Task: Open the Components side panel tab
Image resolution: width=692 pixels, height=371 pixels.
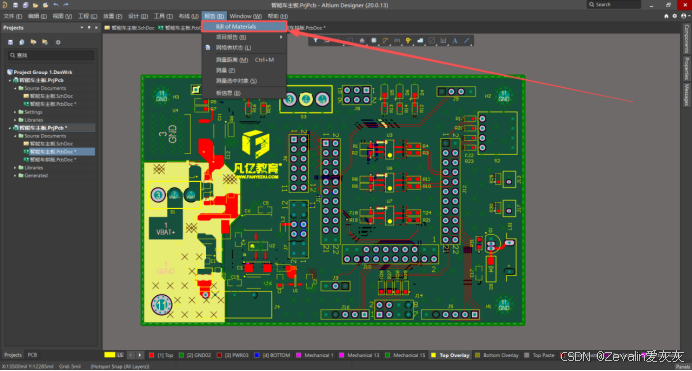Action: coord(687,39)
